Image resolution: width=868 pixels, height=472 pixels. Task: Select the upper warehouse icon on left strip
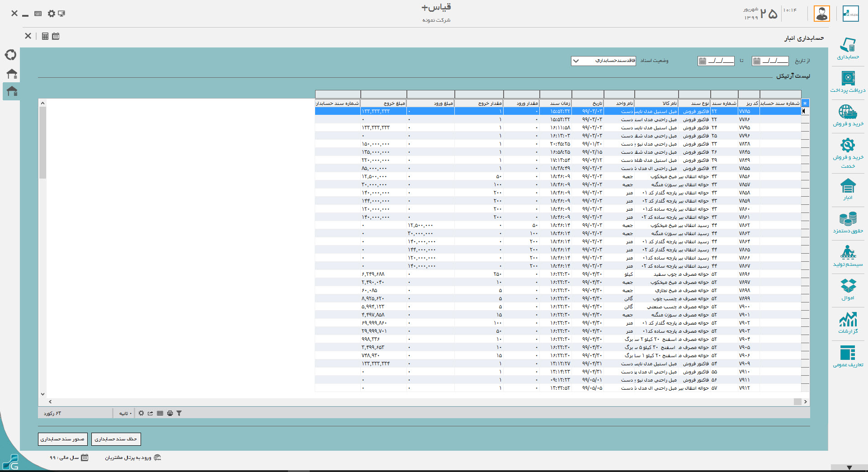(12, 73)
